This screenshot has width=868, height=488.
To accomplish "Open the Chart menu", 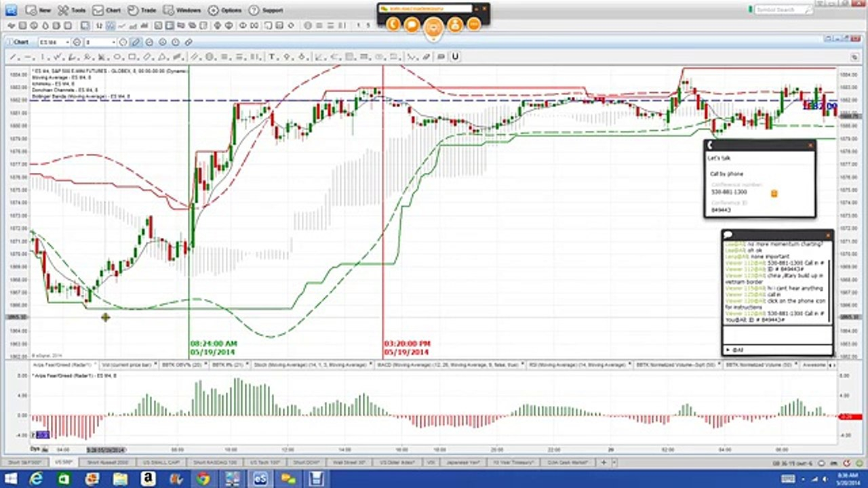I will [x=106, y=10].
